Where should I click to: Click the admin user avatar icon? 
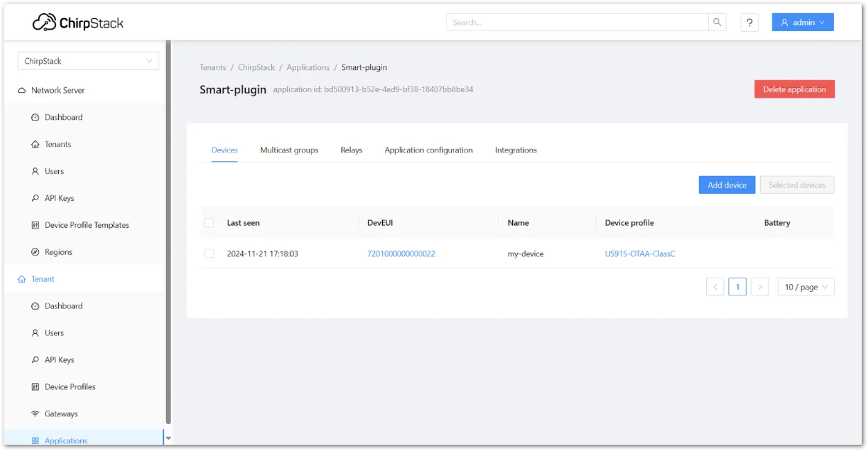tap(784, 22)
